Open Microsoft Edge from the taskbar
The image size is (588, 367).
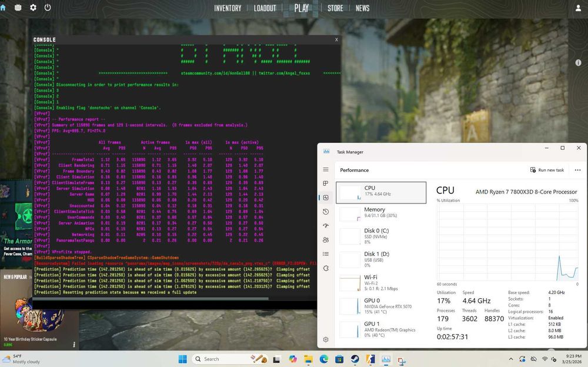[324, 359]
